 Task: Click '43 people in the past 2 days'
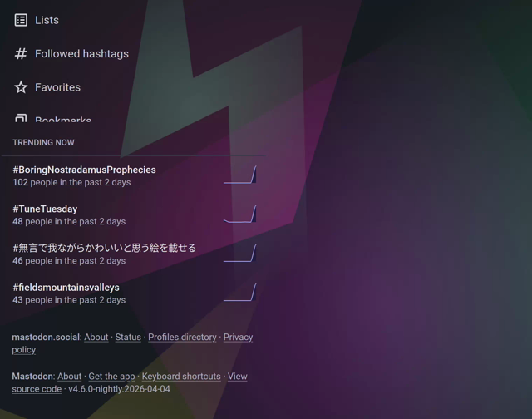pos(69,300)
